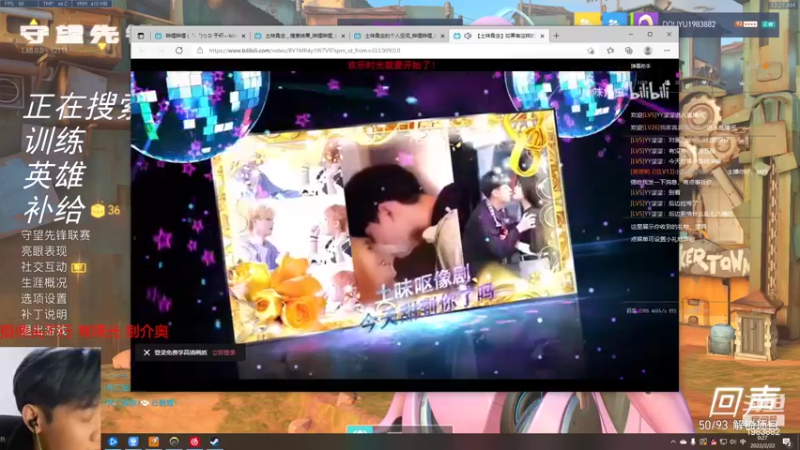Open first blue taskbar app icon
Screen dimensions: 800x450
pyautogui.click(x=113, y=441)
